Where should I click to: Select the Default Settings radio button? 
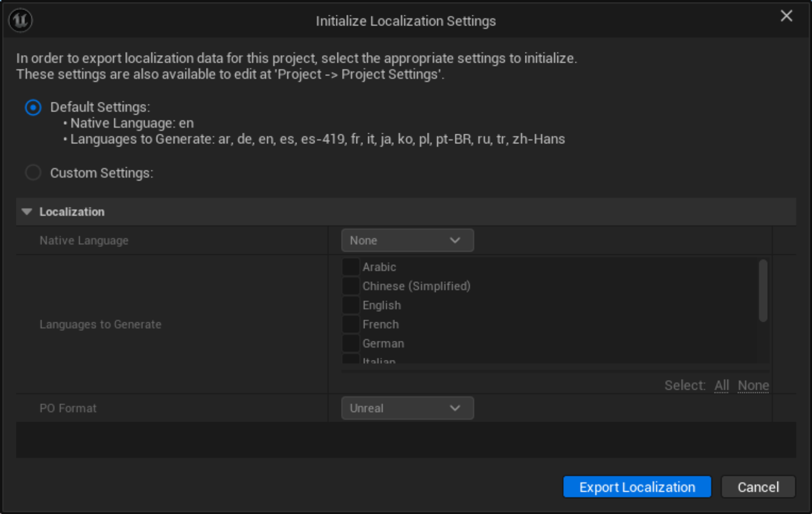tap(33, 107)
